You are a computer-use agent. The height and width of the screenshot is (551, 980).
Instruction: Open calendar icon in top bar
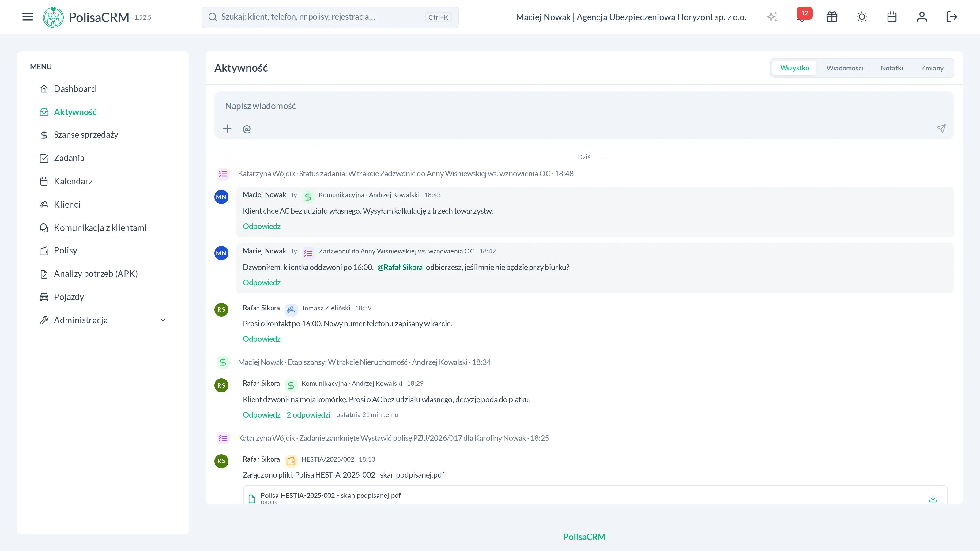pyautogui.click(x=892, y=17)
